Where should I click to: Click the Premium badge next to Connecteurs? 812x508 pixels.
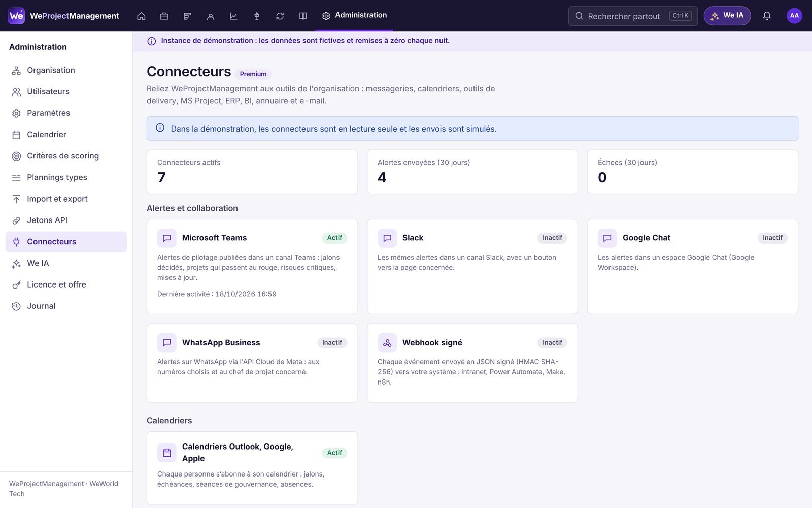tap(253, 74)
